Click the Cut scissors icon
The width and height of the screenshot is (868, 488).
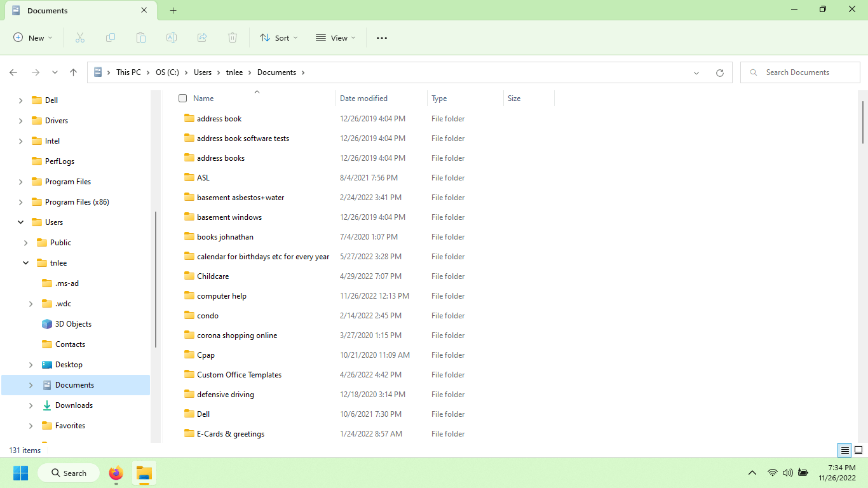(x=80, y=38)
